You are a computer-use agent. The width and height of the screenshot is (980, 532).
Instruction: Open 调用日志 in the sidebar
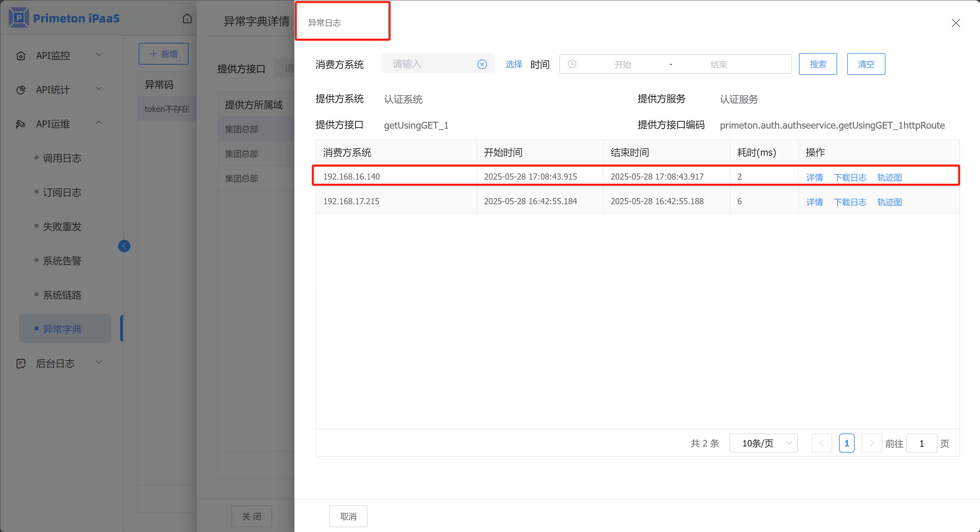pyautogui.click(x=62, y=158)
